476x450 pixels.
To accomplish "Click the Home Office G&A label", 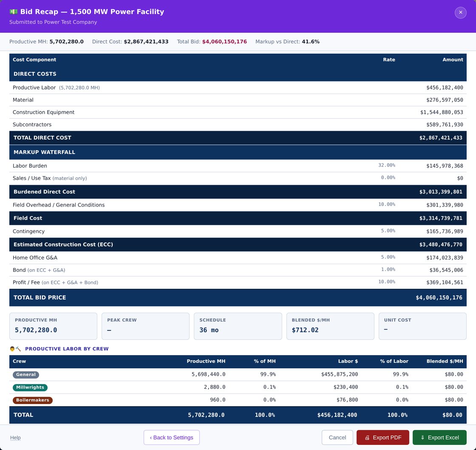I will tap(35, 258).
